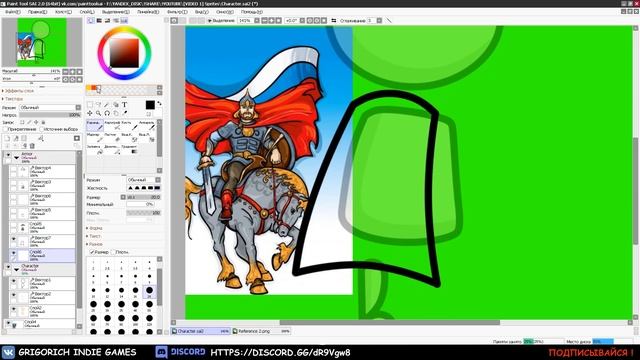
Task: Create a new layer icon
Action: click(7, 138)
